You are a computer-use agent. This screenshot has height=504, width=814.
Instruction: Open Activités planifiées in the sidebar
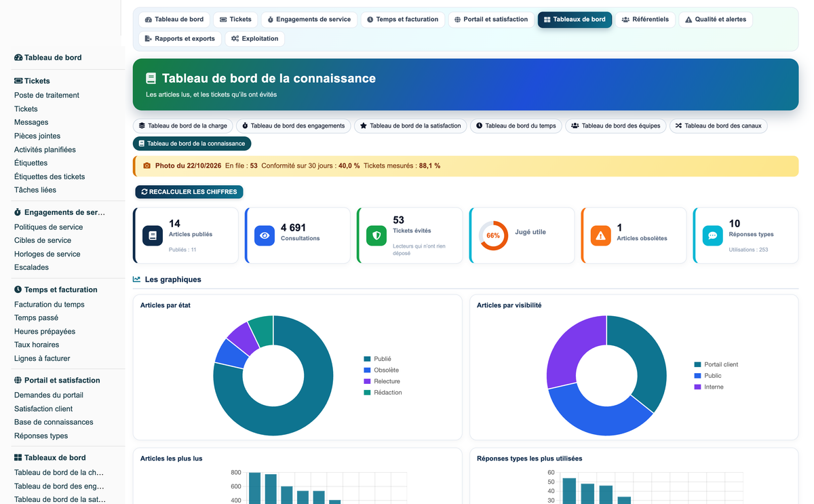click(x=45, y=150)
